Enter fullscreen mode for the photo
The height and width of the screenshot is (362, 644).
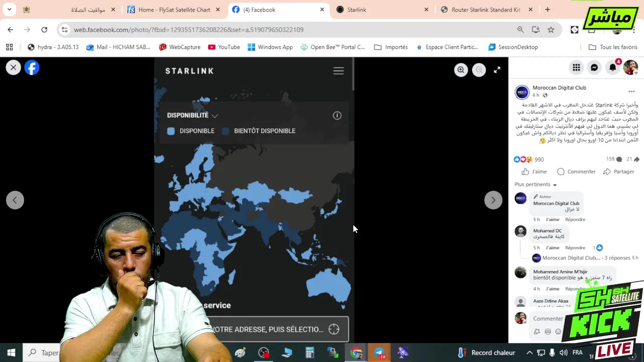(x=497, y=70)
